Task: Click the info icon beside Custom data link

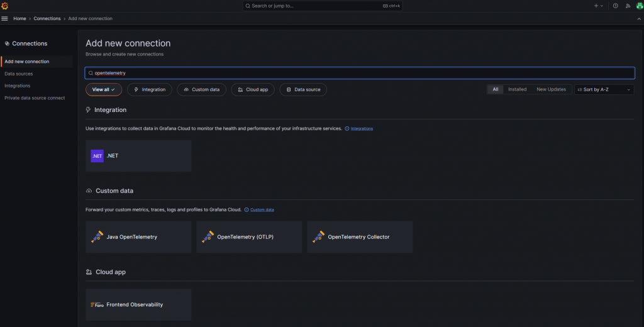Action: [x=247, y=209]
